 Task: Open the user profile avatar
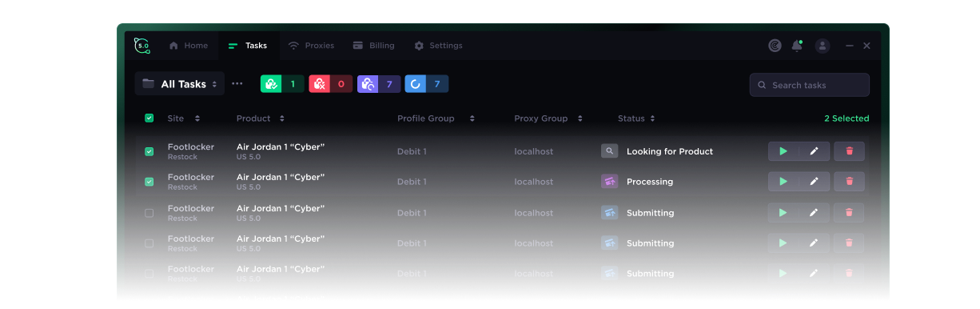point(823,46)
